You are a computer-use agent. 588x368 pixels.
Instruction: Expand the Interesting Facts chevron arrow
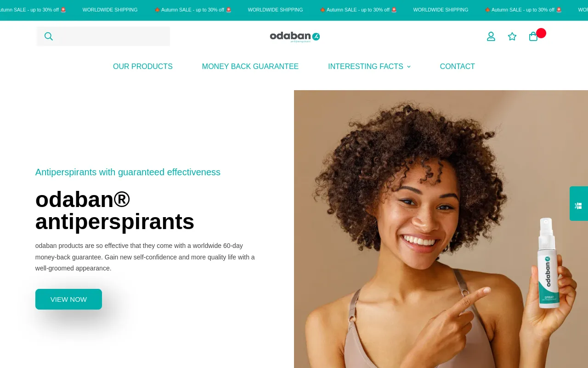point(409,67)
